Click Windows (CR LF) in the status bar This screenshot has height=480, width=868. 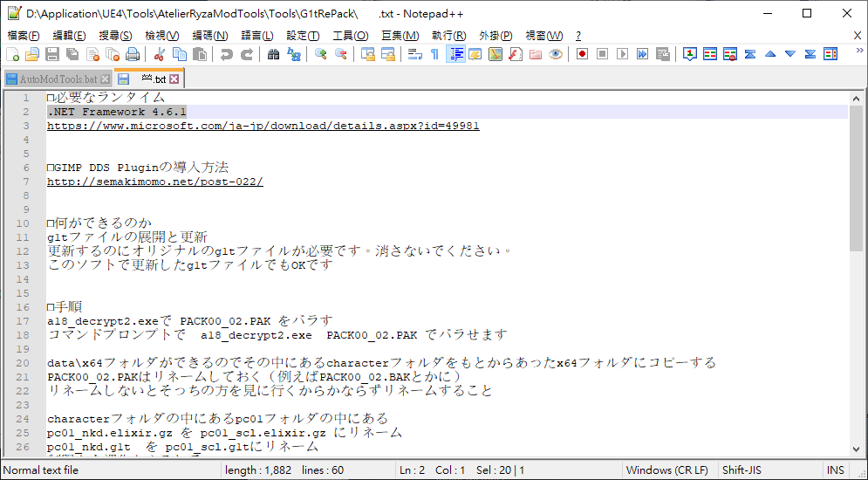tap(666, 470)
